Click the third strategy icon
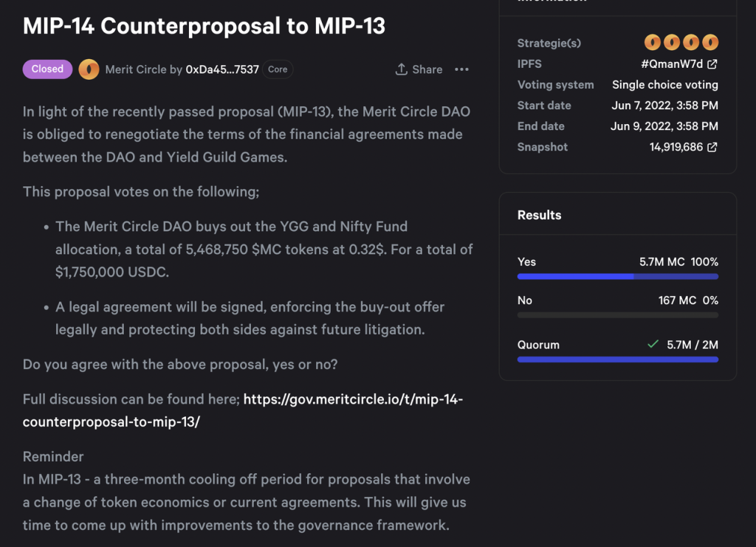 click(691, 43)
